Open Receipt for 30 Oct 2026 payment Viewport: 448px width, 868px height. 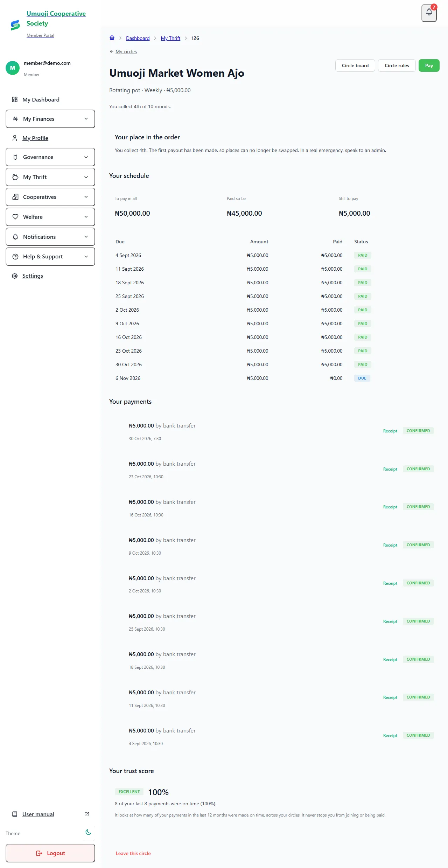tap(390, 431)
